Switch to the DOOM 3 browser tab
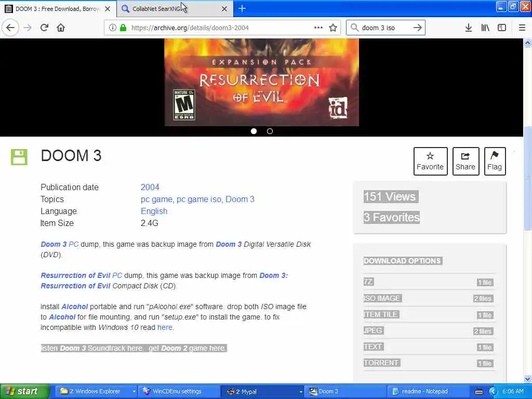The width and height of the screenshot is (532, 399). tap(57, 9)
